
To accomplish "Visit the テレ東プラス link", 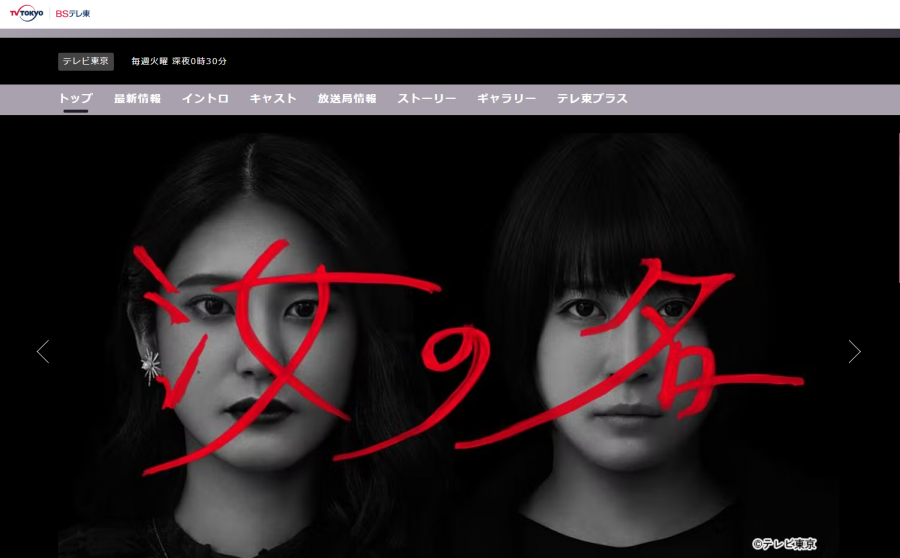I will [x=592, y=98].
